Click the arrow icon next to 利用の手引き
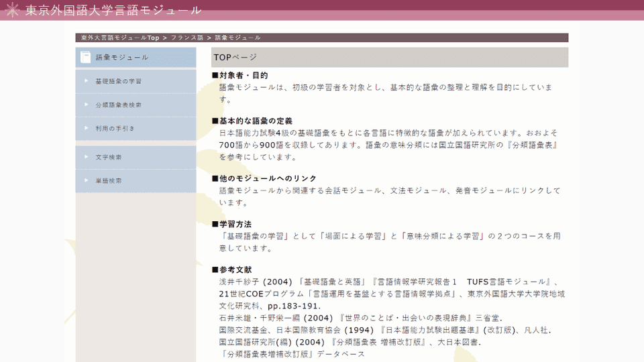Viewport: 644px width, 362px height. coord(87,128)
